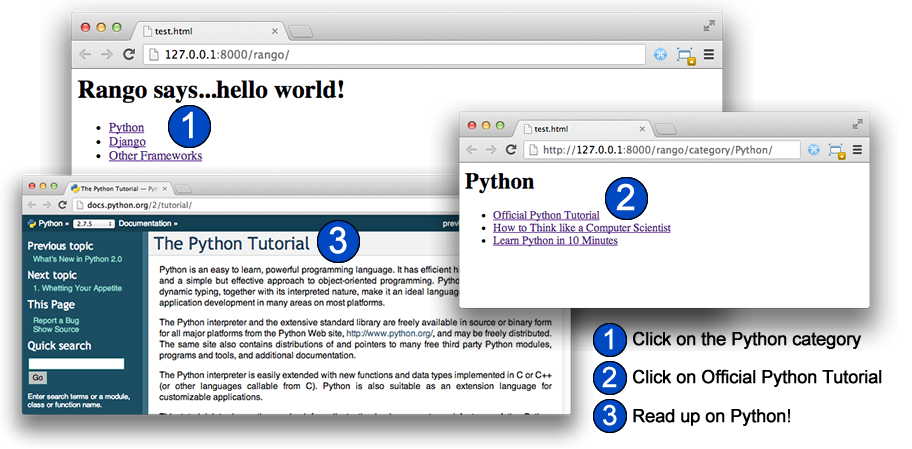Open Chrome menu in the Rango hello world window
This screenshot has height=449, width=912.
(708, 55)
